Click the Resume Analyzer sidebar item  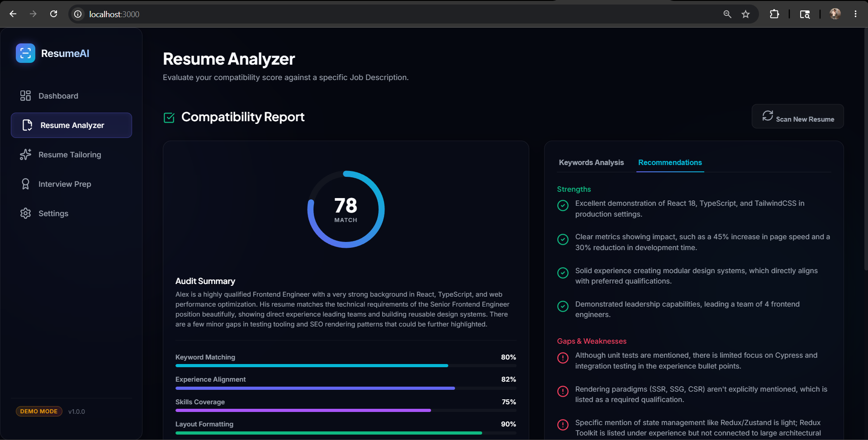pyautogui.click(x=71, y=125)
